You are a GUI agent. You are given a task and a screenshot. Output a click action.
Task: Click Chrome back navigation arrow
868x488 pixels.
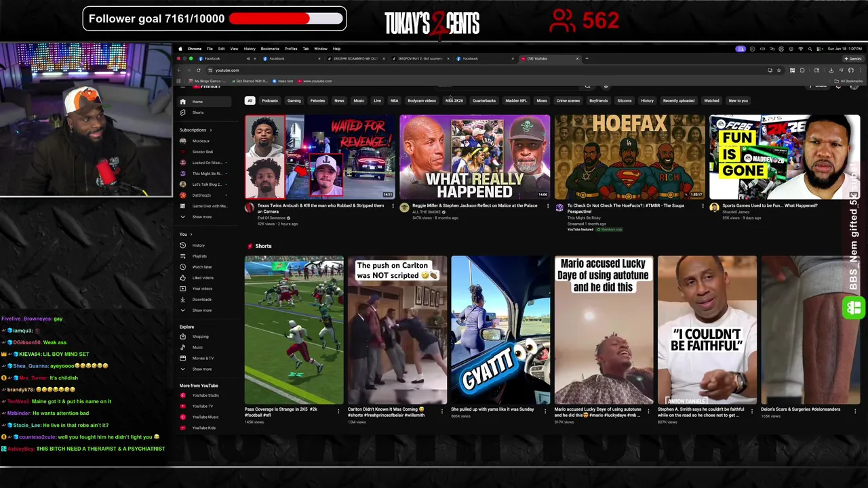pos(180,70)
